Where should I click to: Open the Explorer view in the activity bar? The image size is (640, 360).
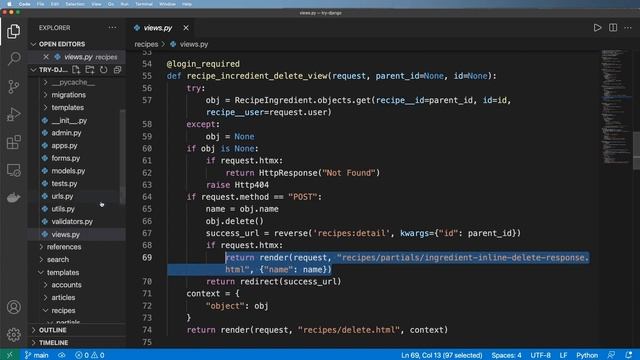[x=13, y=31]
